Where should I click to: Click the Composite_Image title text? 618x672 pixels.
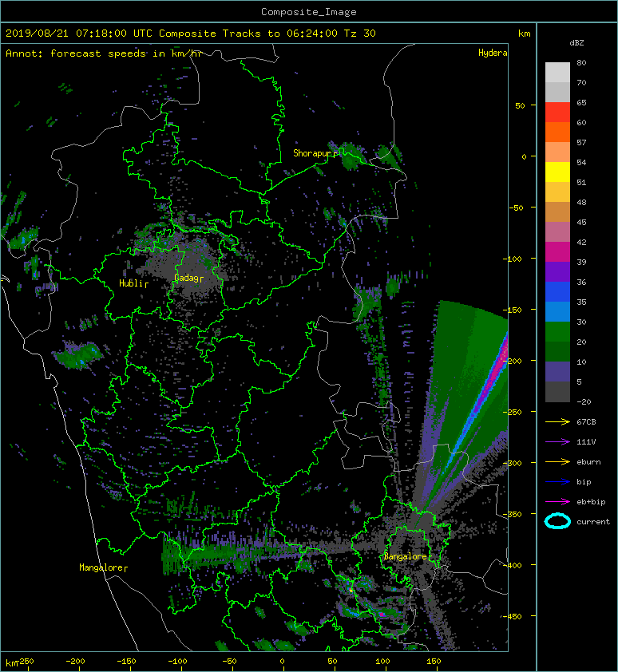pyautogui.click(x=309, y=12)
